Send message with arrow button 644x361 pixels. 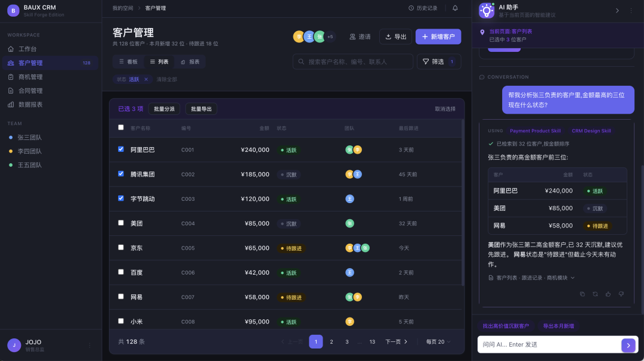(x=628, y=346)
